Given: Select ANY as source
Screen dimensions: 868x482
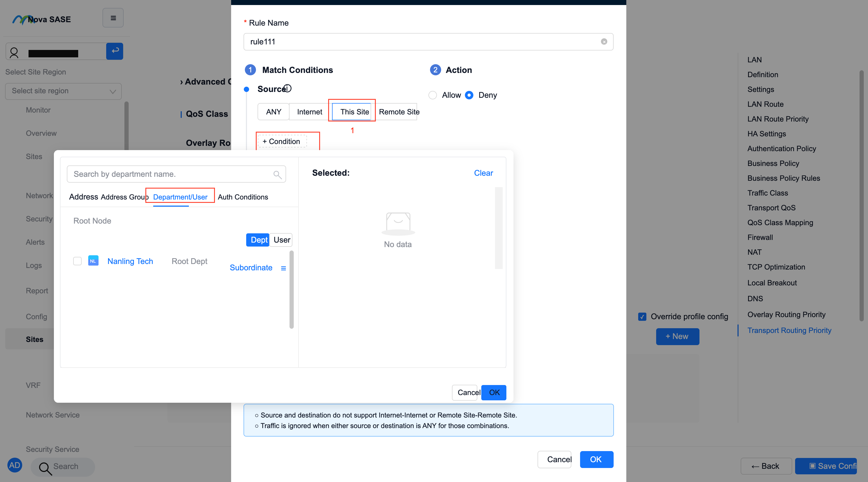Looking at the screenshot, I should 273,112.
